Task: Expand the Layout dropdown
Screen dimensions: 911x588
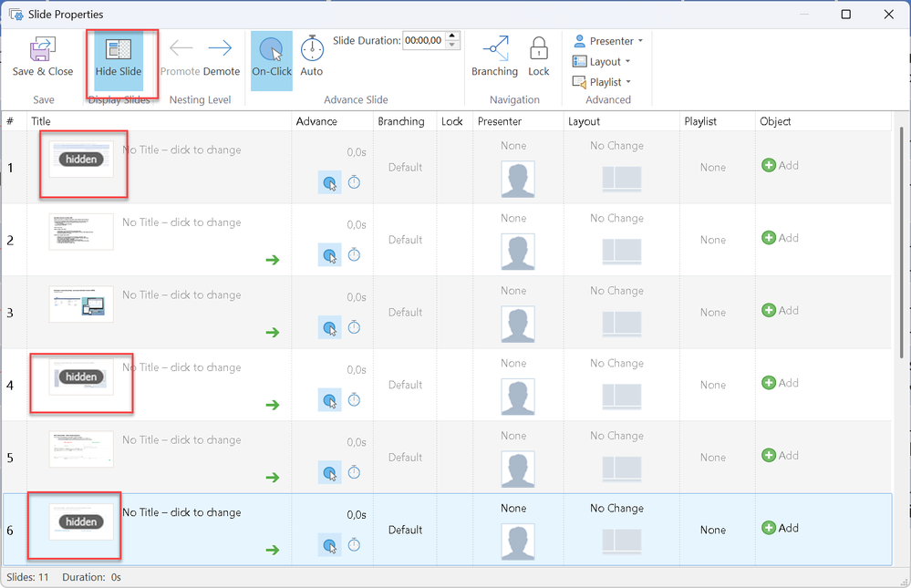Action: [x=605, y=62]
